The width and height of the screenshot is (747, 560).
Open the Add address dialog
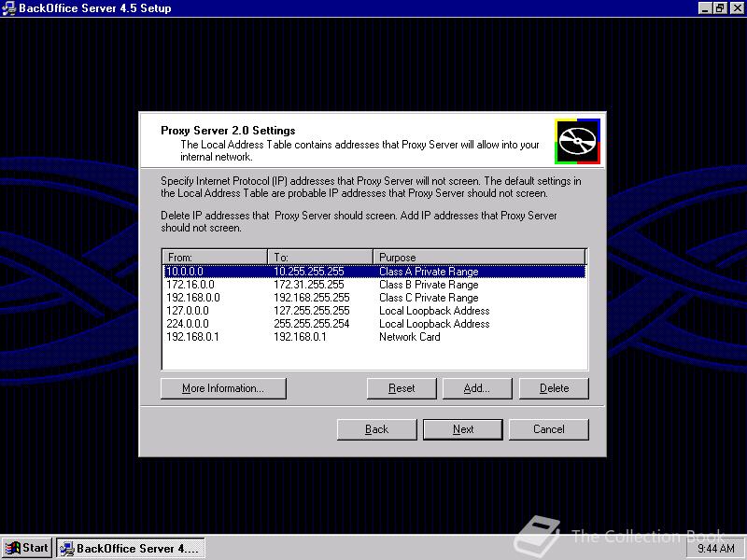pyautogui.click(x=477, y=388)
